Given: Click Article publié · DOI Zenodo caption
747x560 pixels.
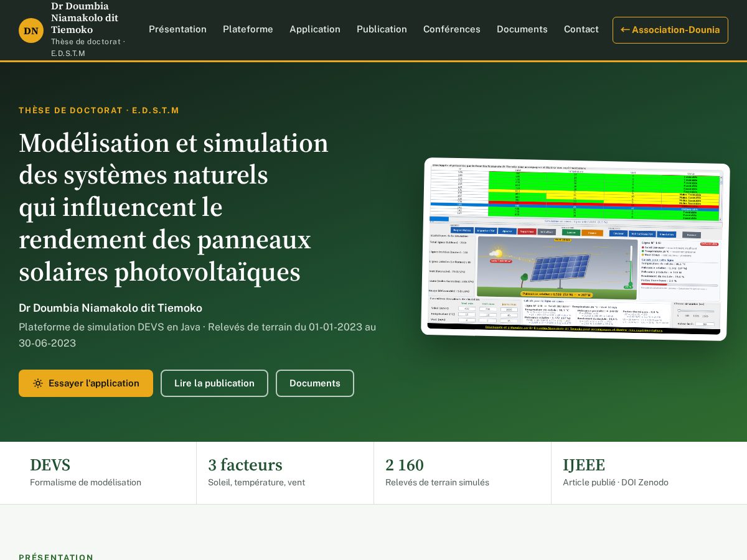Looking at the screenshot, I should [616, 482].
